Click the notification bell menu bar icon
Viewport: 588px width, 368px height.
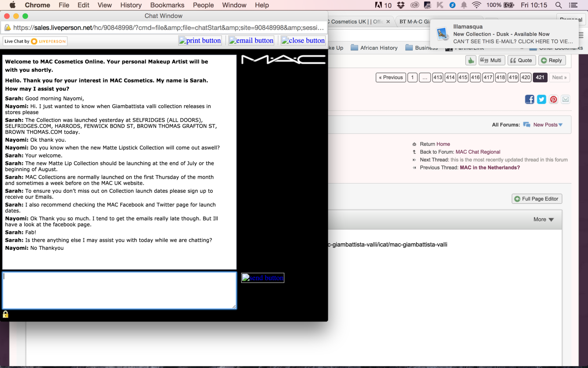[464, 5]
